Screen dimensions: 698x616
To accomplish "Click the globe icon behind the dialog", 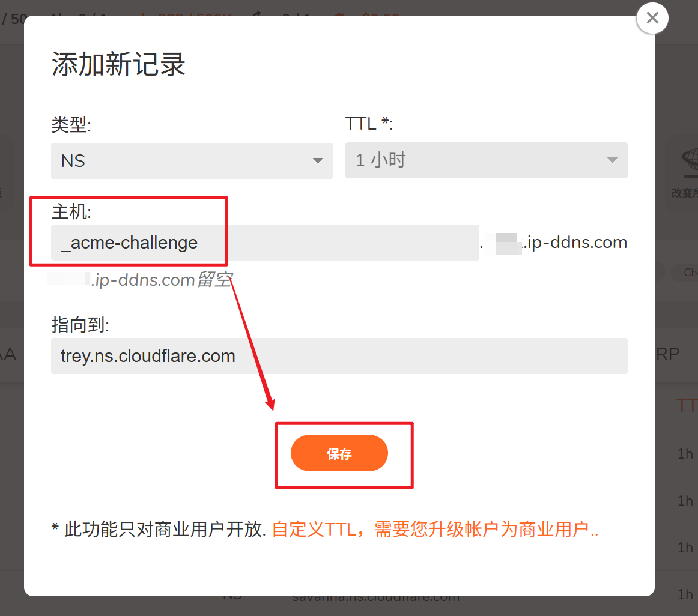I will pos(690,159).
